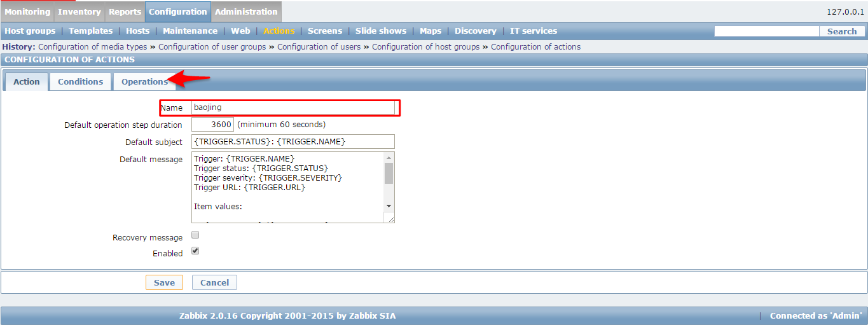The image size is (868, 325).
Task: Go to the Host groups submenu
Action: [30, 31]
